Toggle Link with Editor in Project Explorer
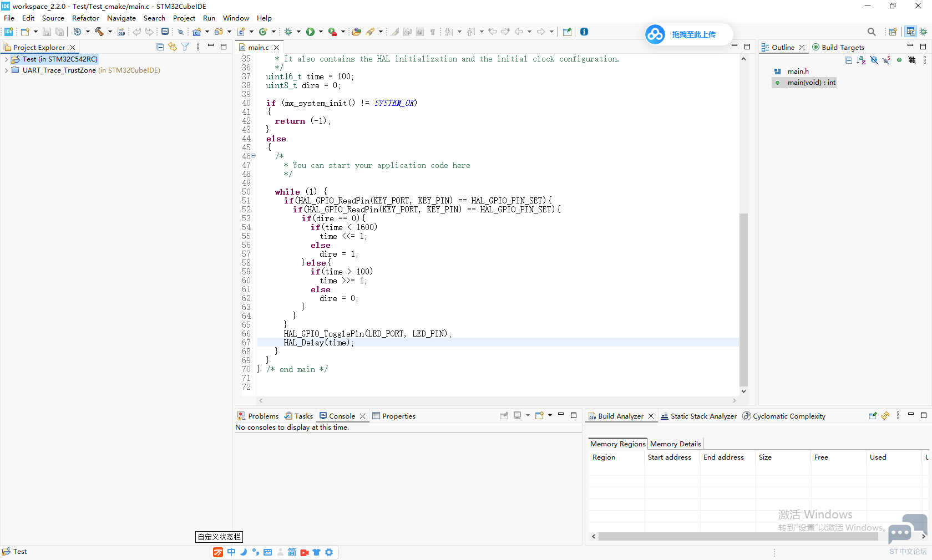 173,47
